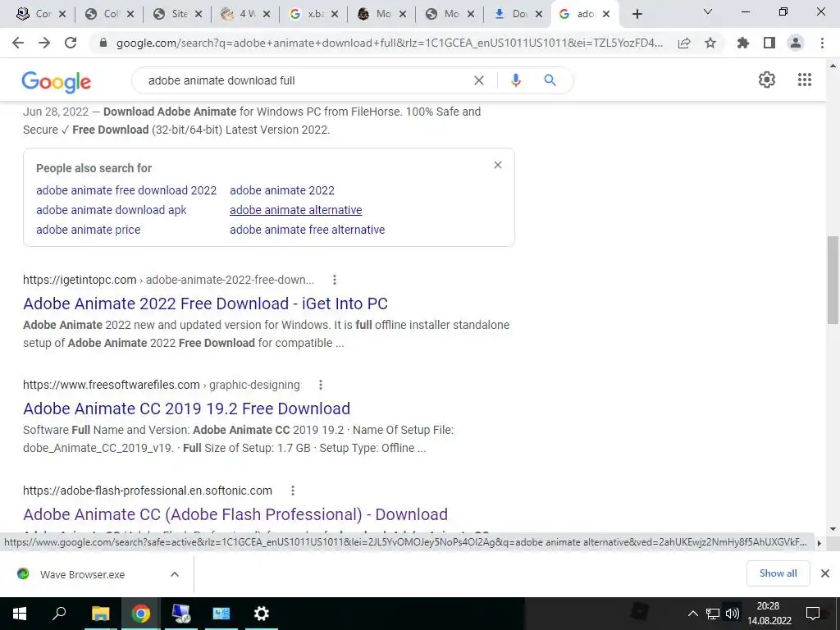840x630 pixels.
Task: Open Adobe Animate CC 2019 19.2 result
Action: (x=186, y=409)
